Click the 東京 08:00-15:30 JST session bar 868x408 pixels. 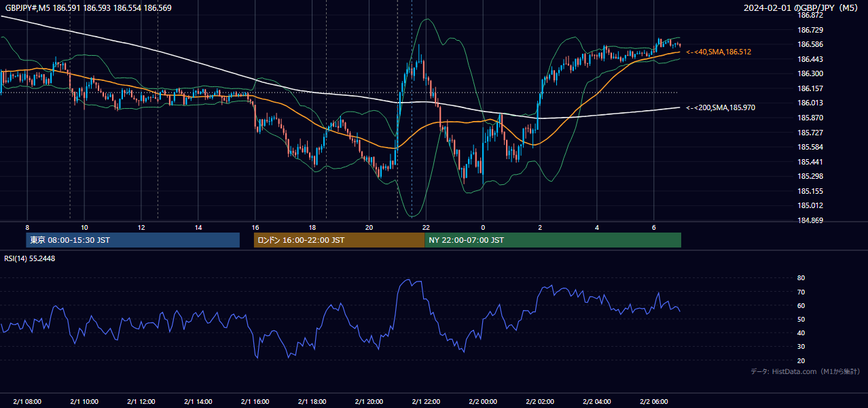point(133,240)
